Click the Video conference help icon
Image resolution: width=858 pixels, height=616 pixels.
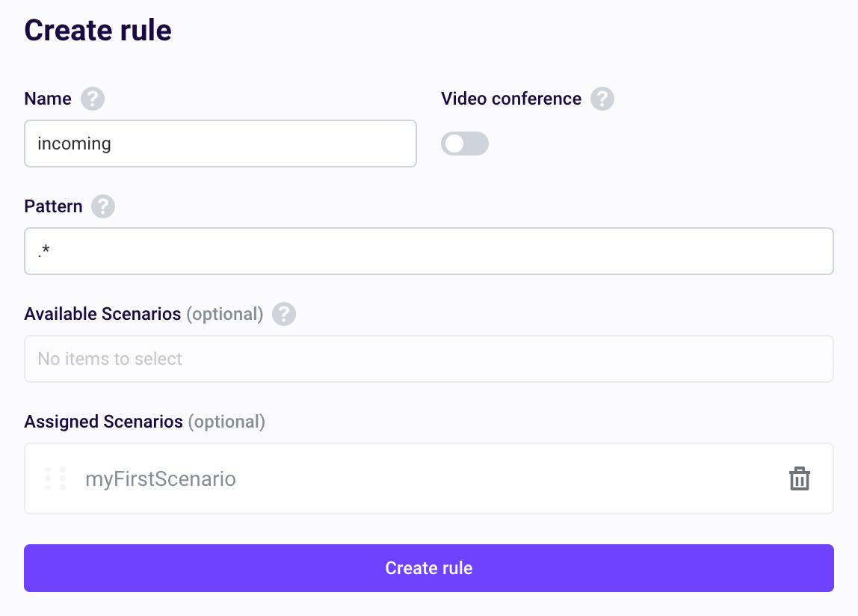(604, 98)
